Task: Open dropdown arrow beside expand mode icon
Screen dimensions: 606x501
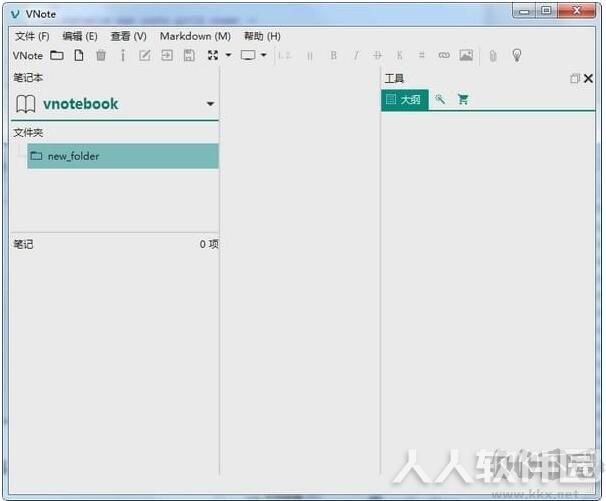Action: click(228, 55)
